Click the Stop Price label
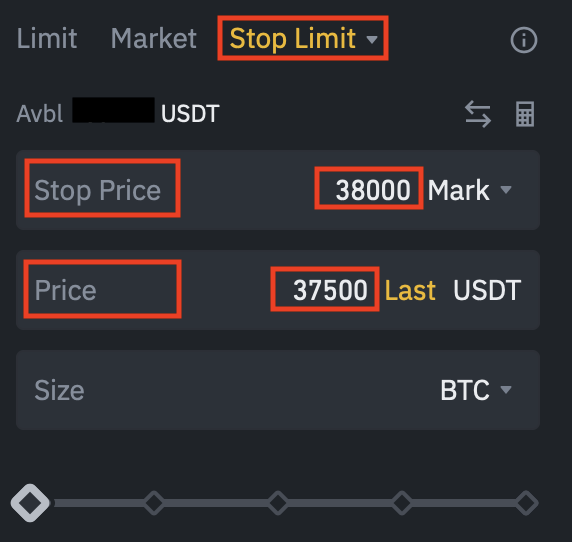 coord(97,190)
